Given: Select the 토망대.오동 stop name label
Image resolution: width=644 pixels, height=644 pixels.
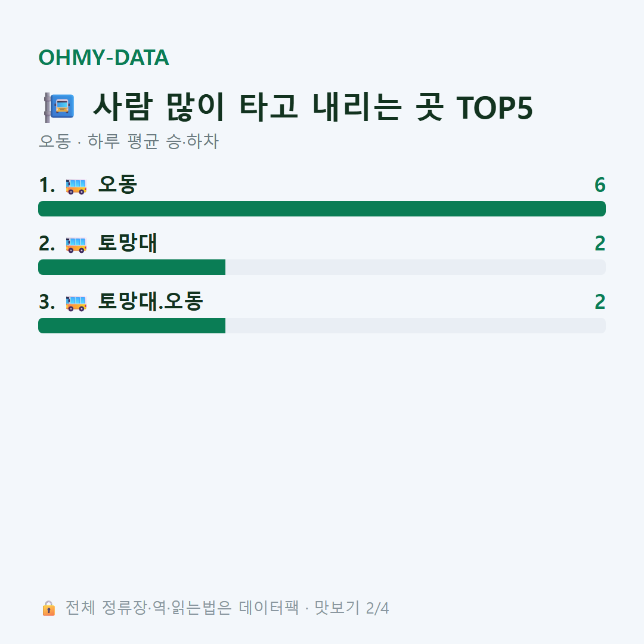Looking at the screenshot, I should (150, 302).
